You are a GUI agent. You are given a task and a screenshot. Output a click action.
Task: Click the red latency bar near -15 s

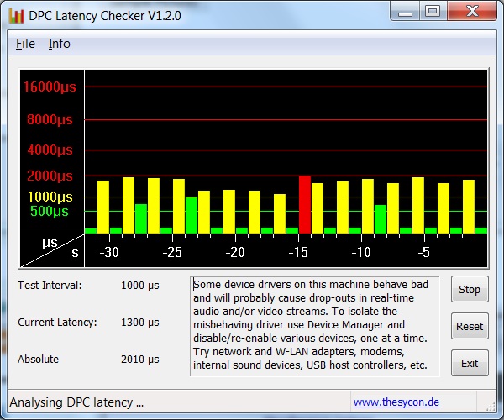pyautogui.click(x=305, y=205)
